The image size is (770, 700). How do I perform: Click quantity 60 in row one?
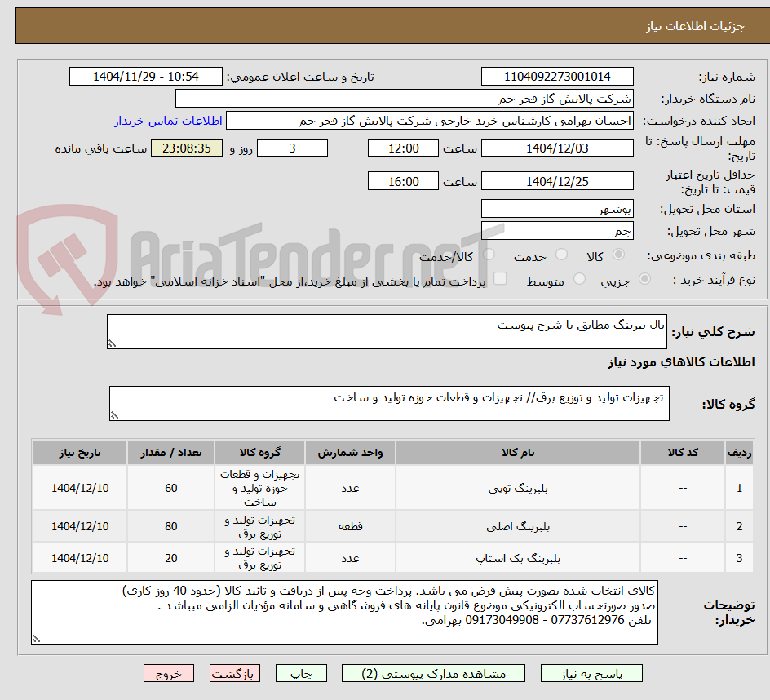pyautogui.click(x=171, y=488)
